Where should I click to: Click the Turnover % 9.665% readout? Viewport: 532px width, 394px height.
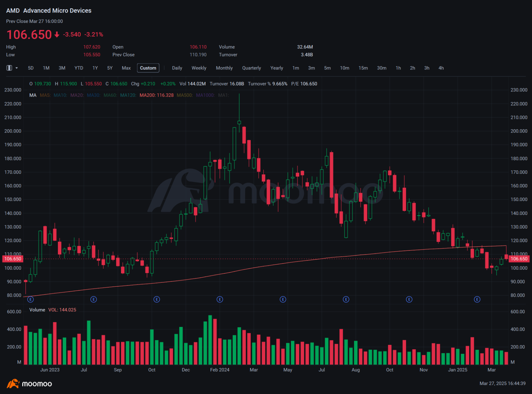[268, 84]
